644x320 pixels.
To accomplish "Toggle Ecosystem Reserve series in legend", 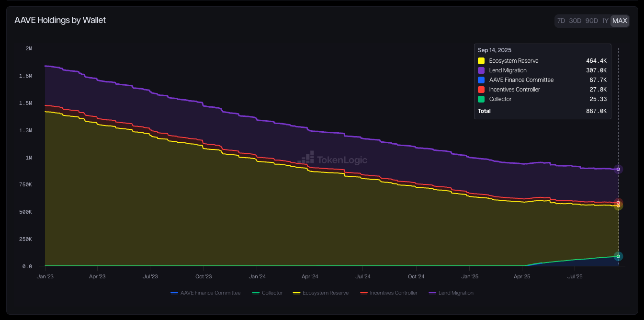I will (x=320, y=293).
